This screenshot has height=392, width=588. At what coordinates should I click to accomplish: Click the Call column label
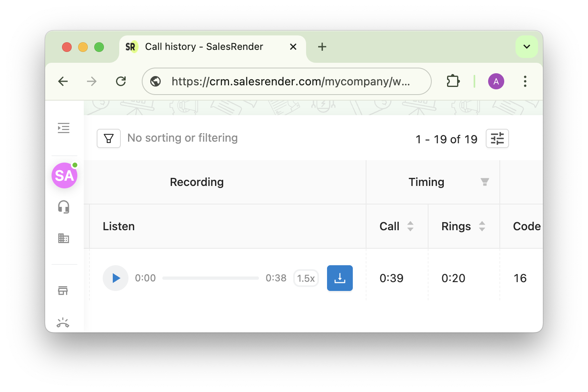coord(389,226)
